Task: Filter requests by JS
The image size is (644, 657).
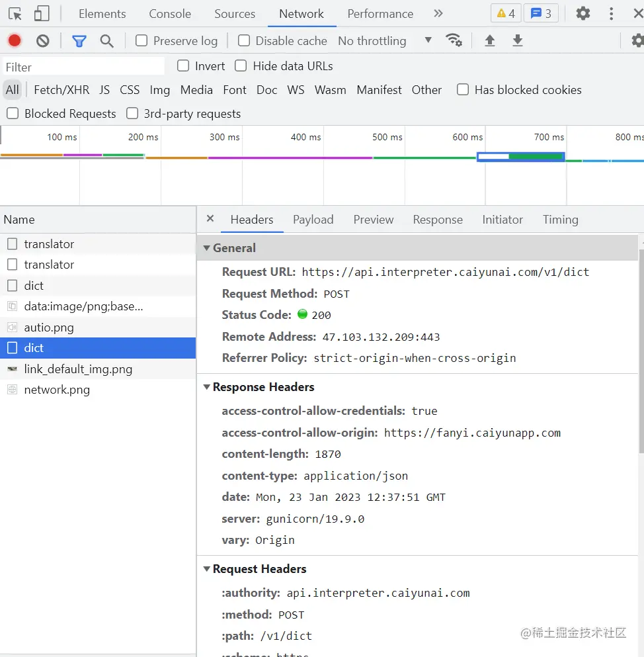Action: [x=104, y=90]
